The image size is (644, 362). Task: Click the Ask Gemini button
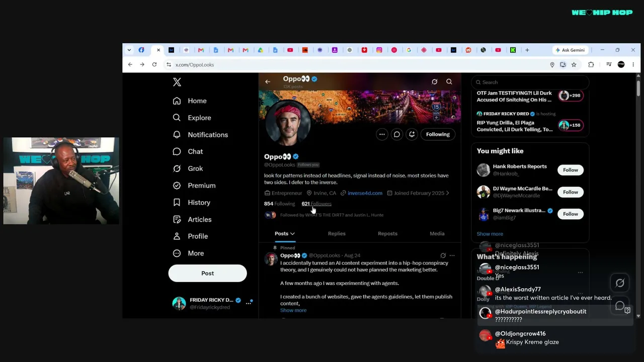pyautogui.click(x=570, y=50)
